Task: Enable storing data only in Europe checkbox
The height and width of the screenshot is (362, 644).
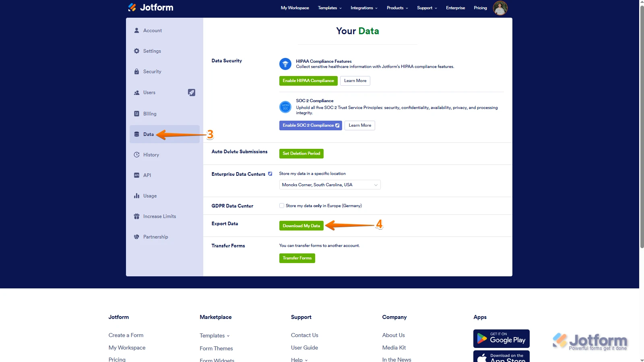Action: coord(282,206)
